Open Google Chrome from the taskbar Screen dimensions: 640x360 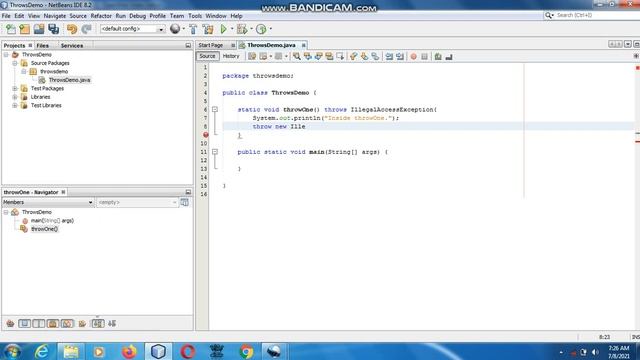pos(246,351)
